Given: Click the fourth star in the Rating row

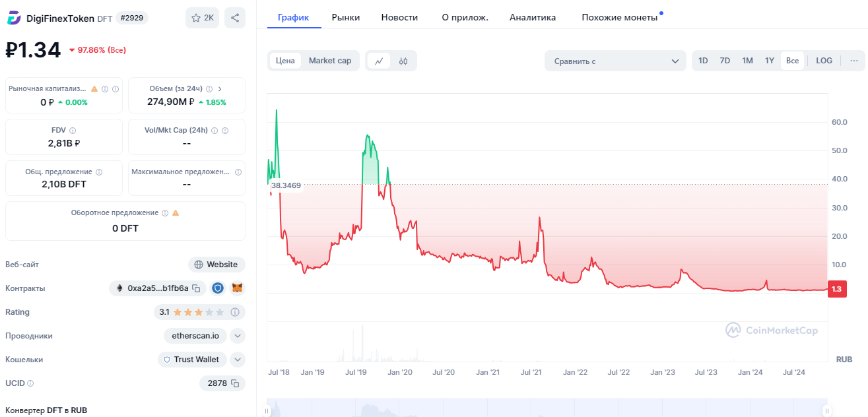Looking at the screenshot, I should [x=209, y=311].
